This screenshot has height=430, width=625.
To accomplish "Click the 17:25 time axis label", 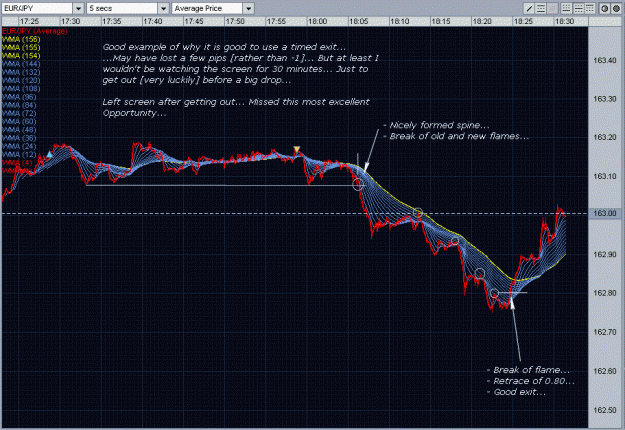I will (29, 21).
